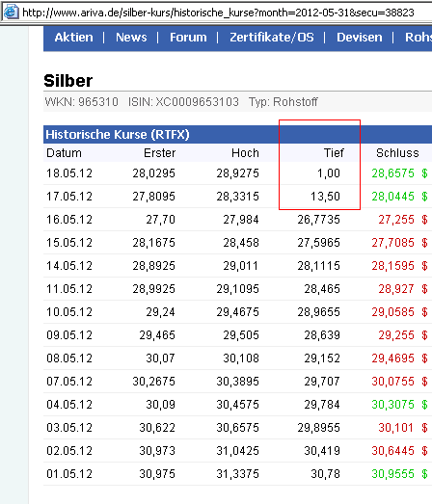Viewport: 432px width, 504px height.
Task: Go to the Forum section
Action: click(x=188, y=38)
